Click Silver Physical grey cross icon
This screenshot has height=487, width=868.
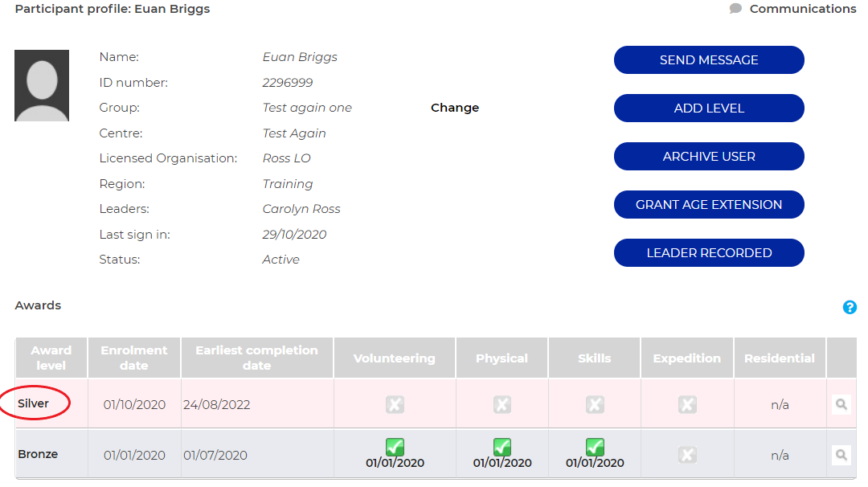[x=502, y=404]
